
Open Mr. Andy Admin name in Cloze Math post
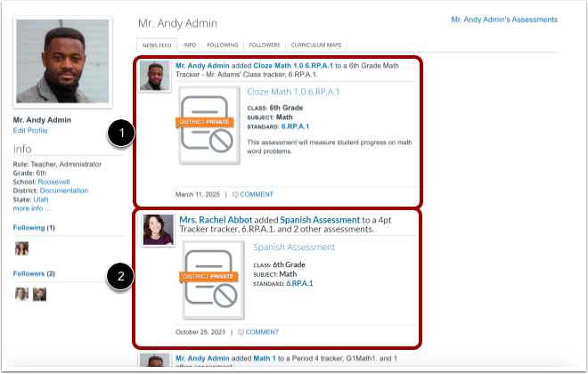202,66
